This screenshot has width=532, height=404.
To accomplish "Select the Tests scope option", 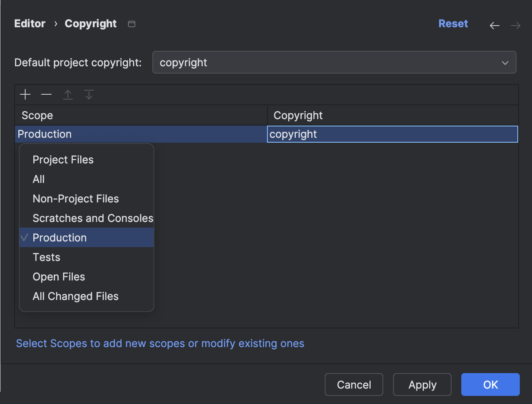I will [46, 257].
